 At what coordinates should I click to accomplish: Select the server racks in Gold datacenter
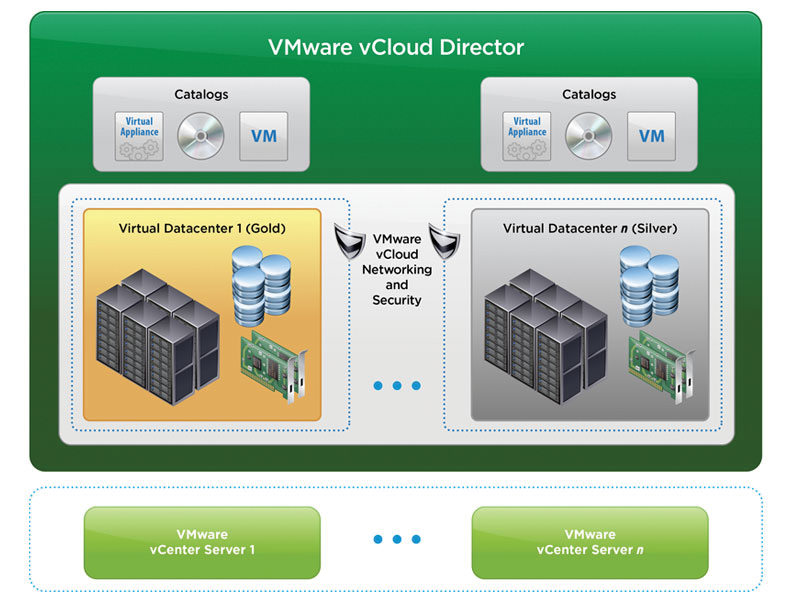(152, 335)
